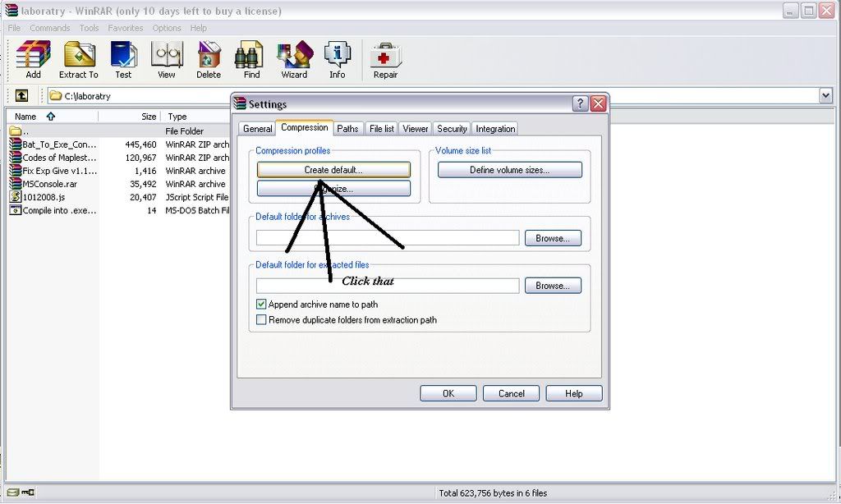Image resolution: width=841 pixels, height=504 pixels.
Task: Switch to the General tab
Action: 257,129
